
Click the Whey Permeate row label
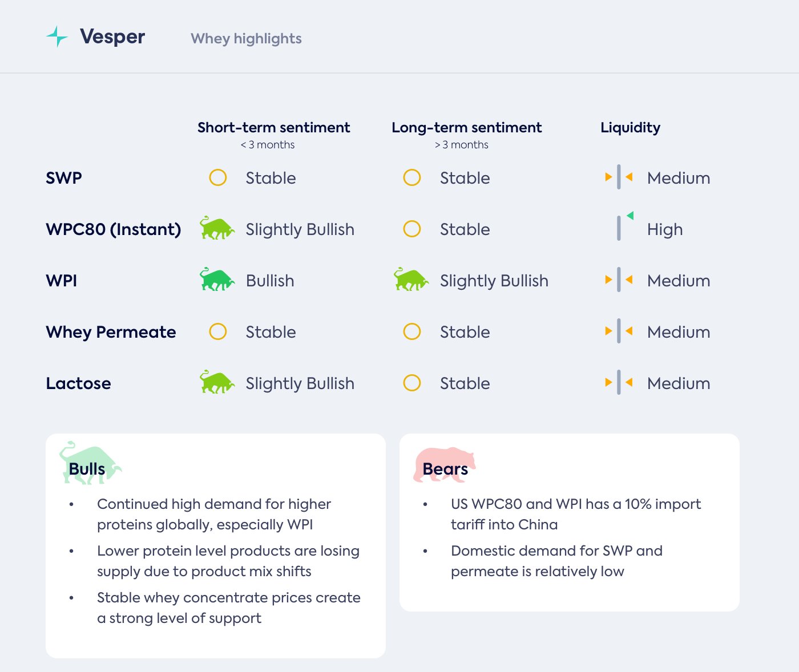coord(111,332)
